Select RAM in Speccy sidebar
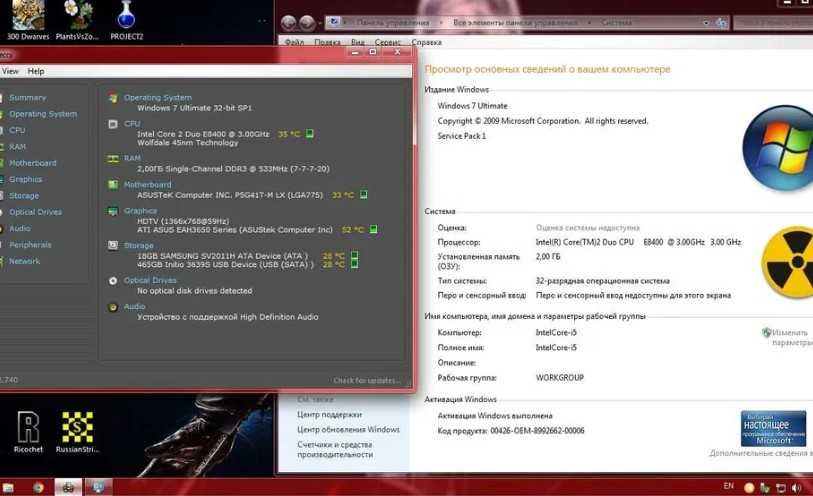The image size is (813, 496). coord(17,147)
